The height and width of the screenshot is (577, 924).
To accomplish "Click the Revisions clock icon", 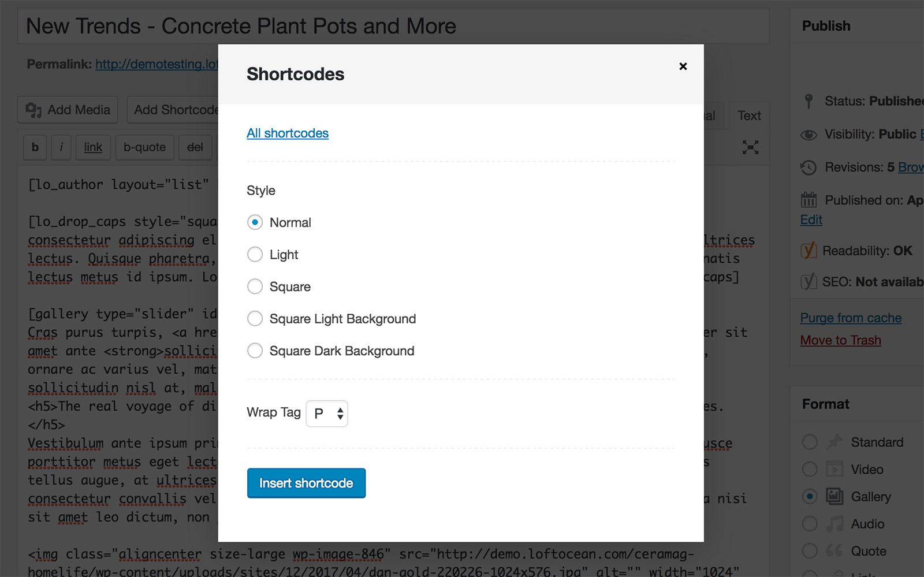I will [x=808, y=167].
